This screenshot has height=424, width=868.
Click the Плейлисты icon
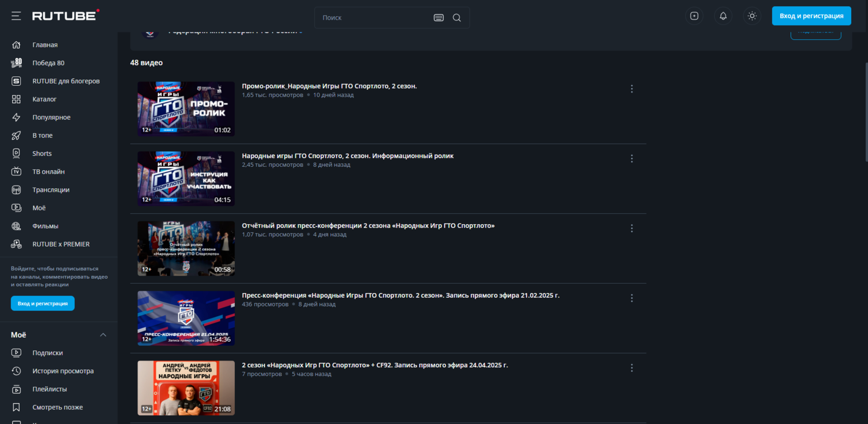(16, 389)
